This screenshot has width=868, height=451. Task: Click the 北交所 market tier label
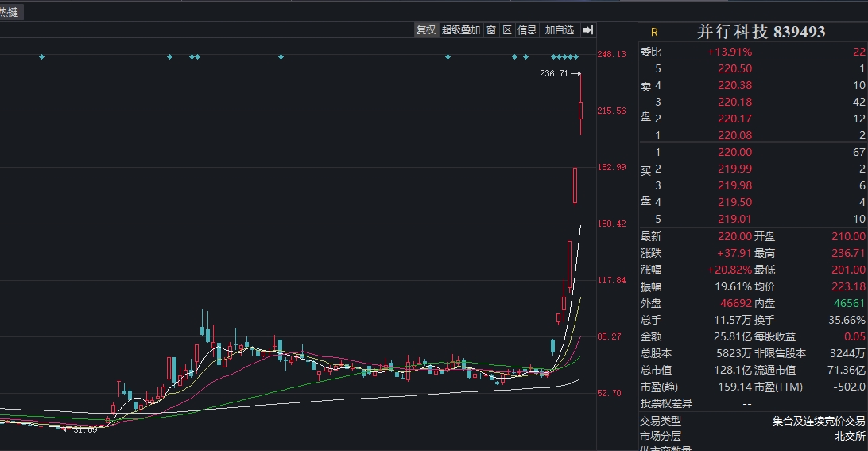pos(850,436)
